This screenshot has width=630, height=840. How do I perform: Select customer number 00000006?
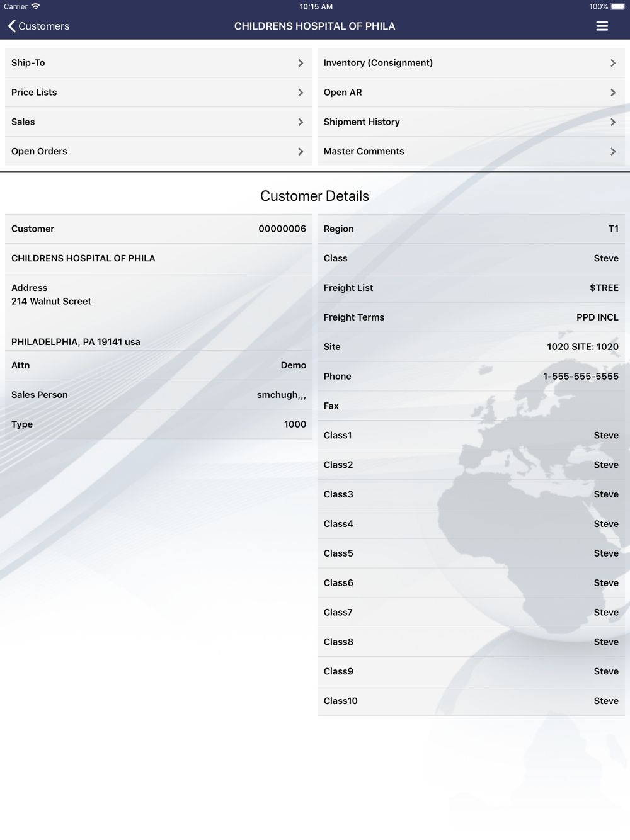pyautogui.click(x=282, y=229)
